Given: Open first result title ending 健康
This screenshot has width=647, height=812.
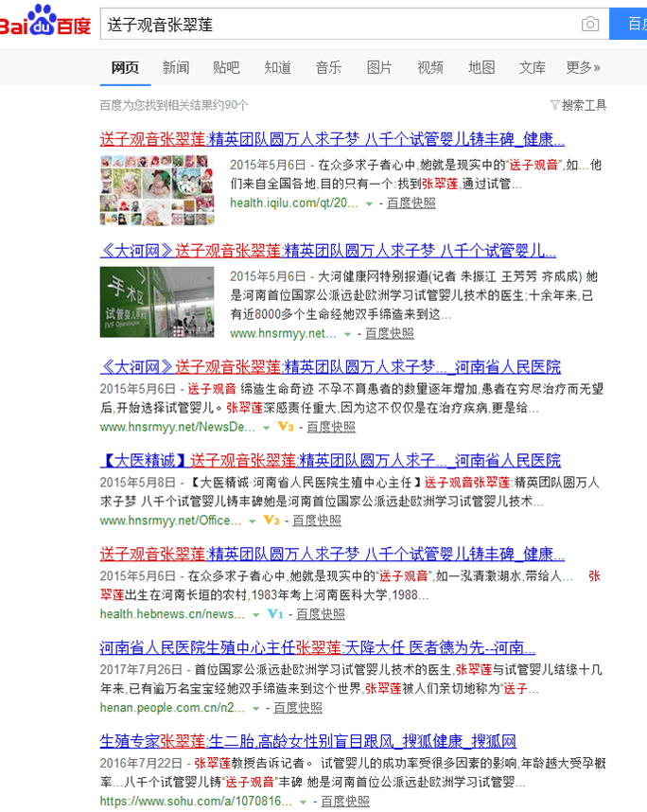Looking at the screenshot, I should [332, 139].
